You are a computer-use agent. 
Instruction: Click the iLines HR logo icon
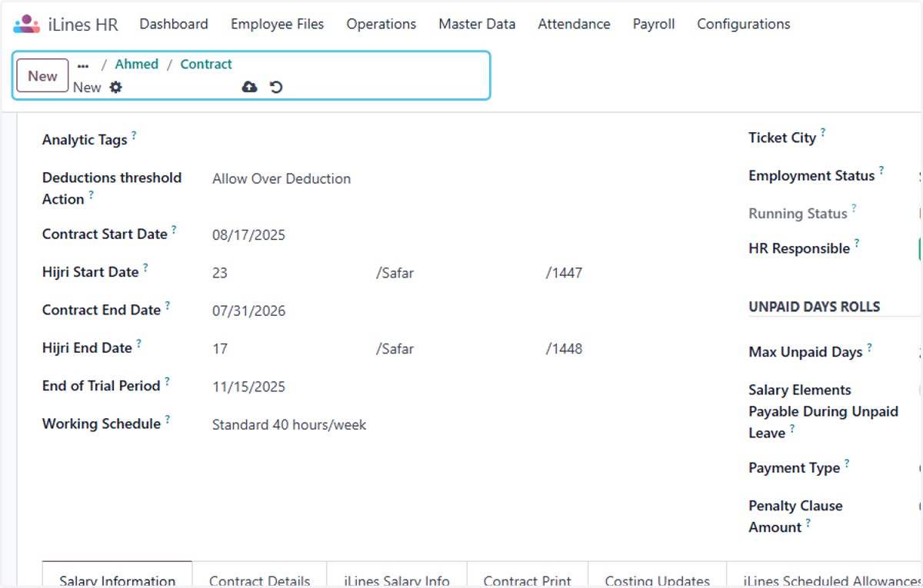point(26,24)
